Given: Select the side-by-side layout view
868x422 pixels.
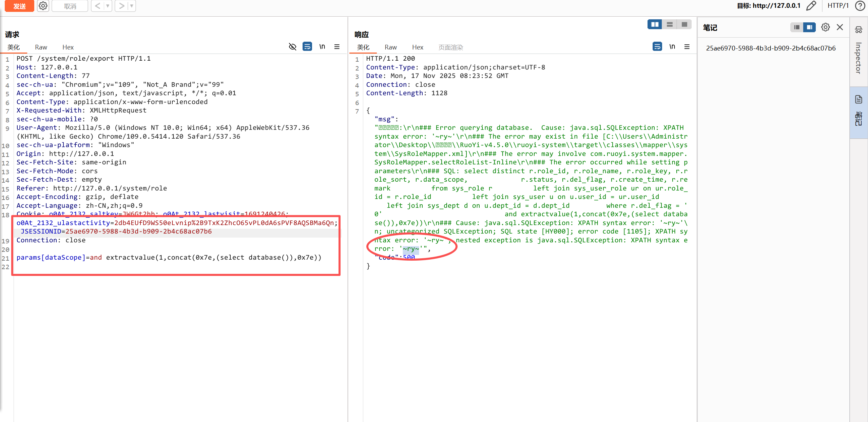Looking at the screenshot, I should coord(655,24).
